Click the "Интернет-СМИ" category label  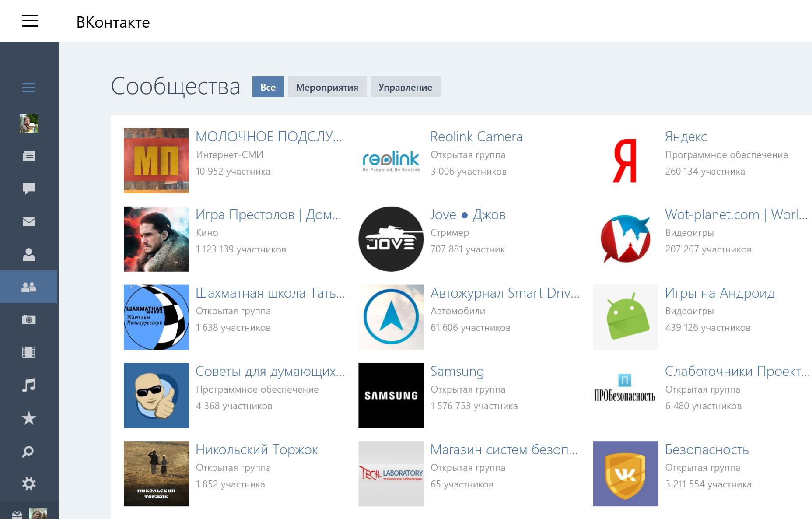coord(230,154)
